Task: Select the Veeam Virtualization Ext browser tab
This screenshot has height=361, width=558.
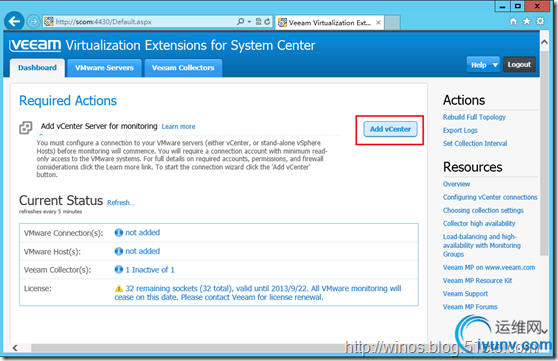Action: coord(329,22)
